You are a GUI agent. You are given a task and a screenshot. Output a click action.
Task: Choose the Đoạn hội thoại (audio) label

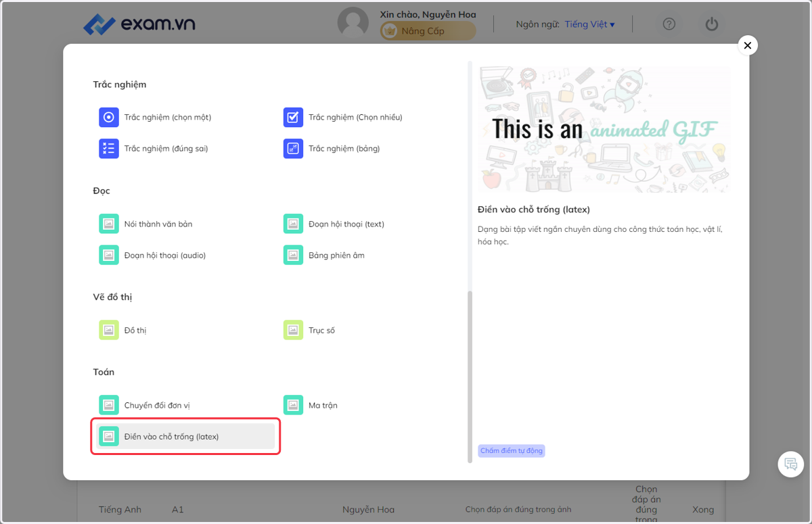[x=165, y=255]
